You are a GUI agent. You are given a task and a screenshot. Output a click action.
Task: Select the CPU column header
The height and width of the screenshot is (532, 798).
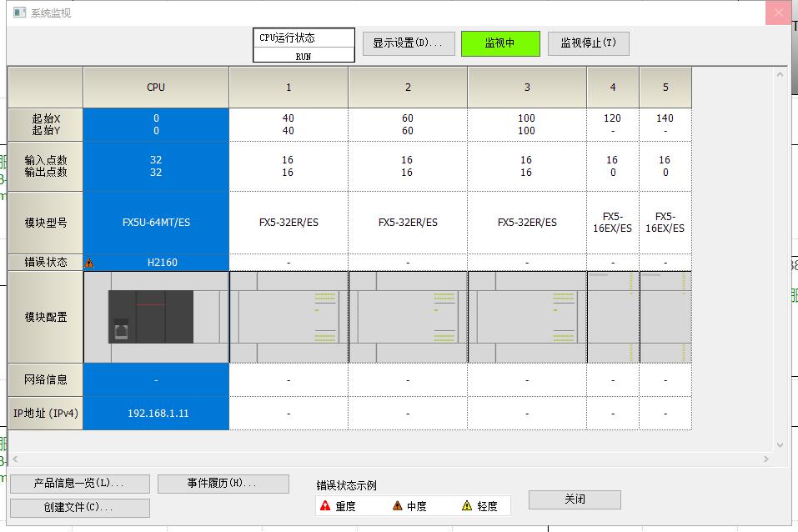(155, 87)
